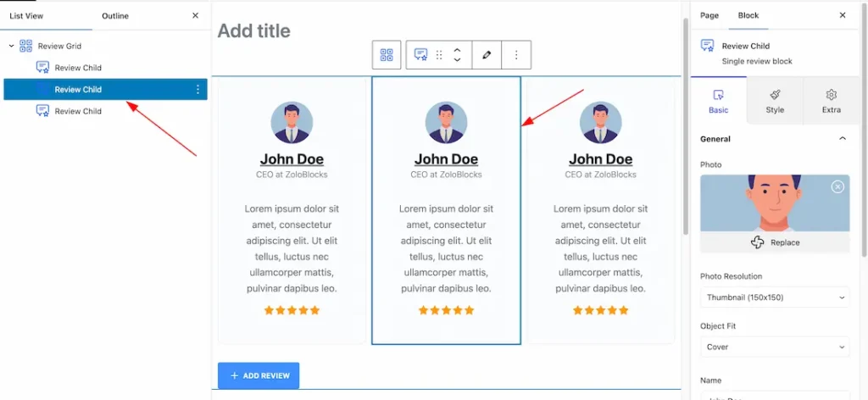The height and width of the screenshot is (400, 868).
Task: Open Photo Resolution dropdown
Action: pos(775,297)
